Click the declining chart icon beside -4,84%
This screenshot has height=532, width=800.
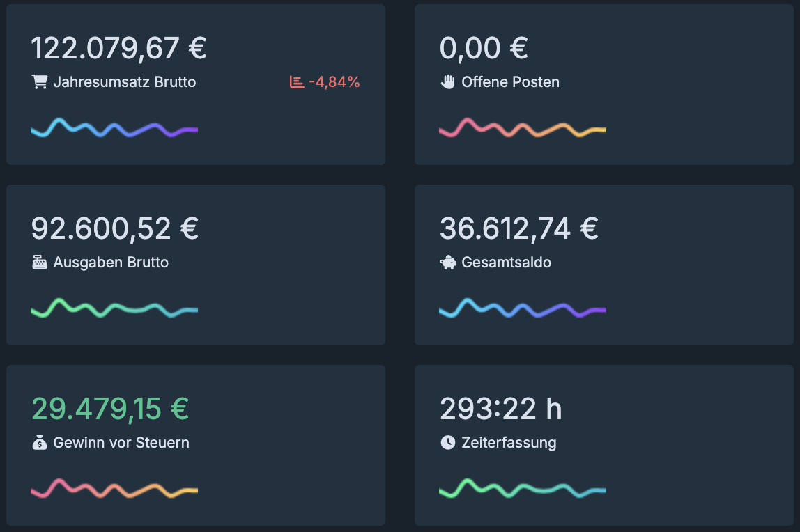pos(298,81)
